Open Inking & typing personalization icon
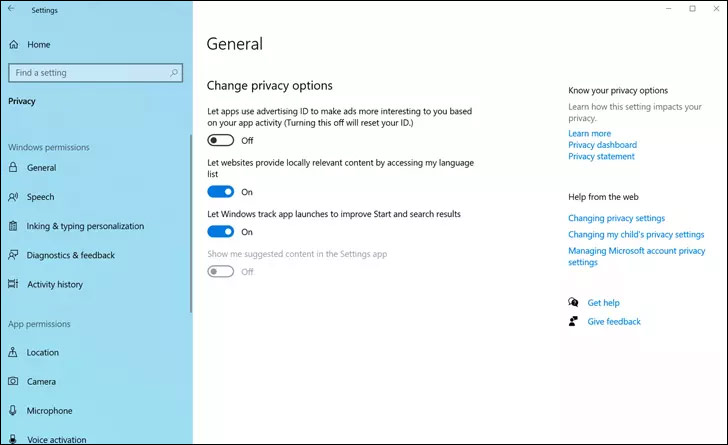This screenshot has width=728, height=445. tap(13, 226)
